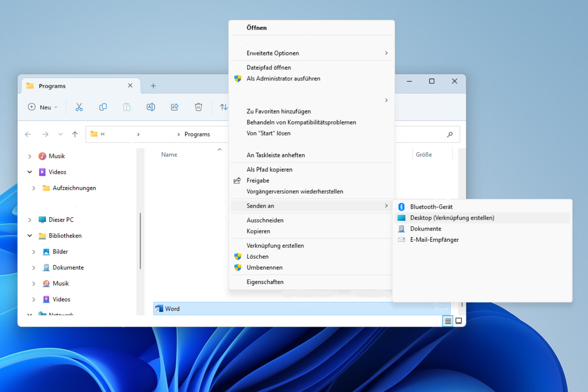Click the Sort arrows icon
Image resolution: width=588 pixels, height=392 pixels.
[224, 107]
